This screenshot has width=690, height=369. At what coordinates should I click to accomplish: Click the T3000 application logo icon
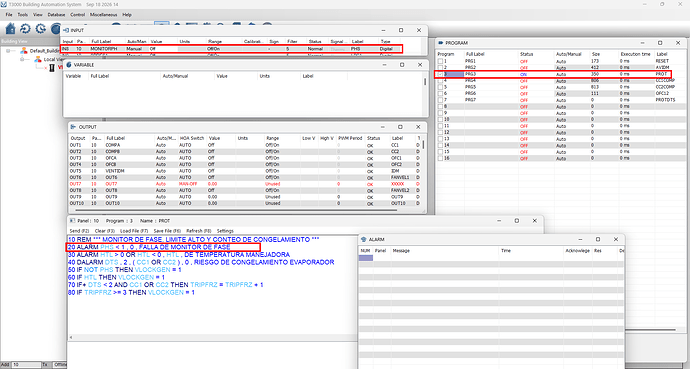[x=4, y=4]
